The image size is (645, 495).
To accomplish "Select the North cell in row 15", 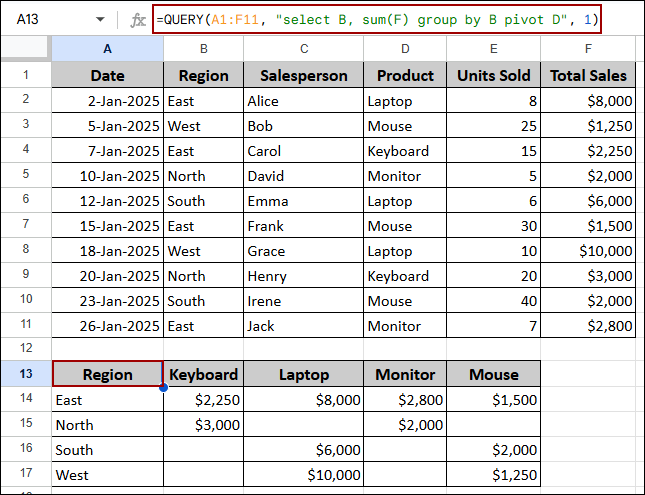I will [107, 425].
